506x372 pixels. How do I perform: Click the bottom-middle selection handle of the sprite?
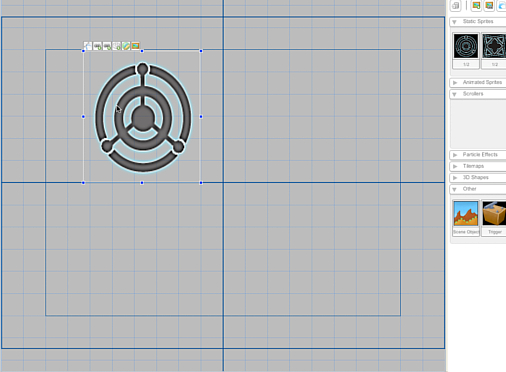(142, 183)
